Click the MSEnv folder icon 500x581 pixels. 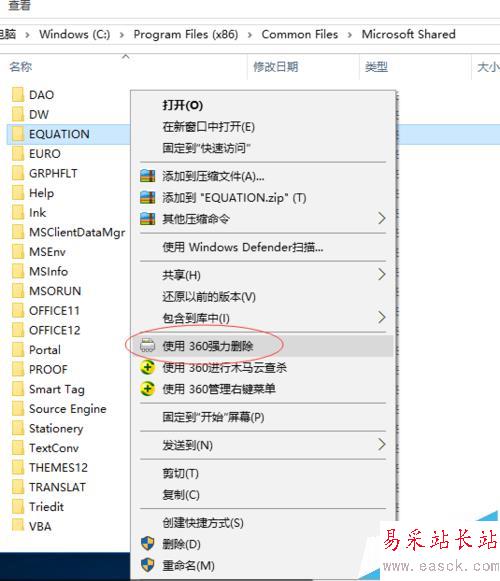click(x=18, y=252)
